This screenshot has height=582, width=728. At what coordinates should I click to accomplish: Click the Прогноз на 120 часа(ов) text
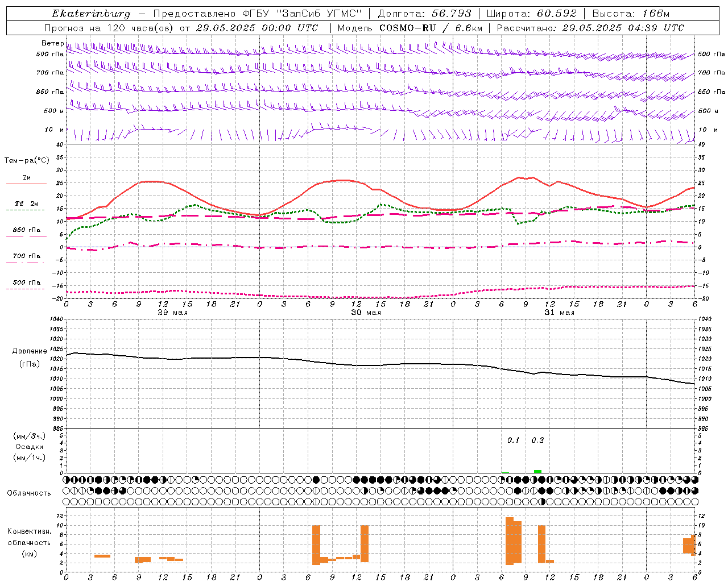109,28
